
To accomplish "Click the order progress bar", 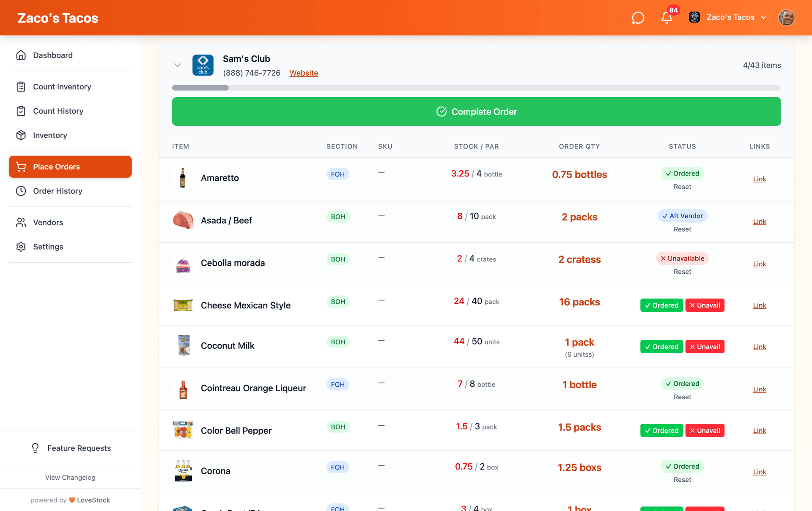I will [476, 88].
